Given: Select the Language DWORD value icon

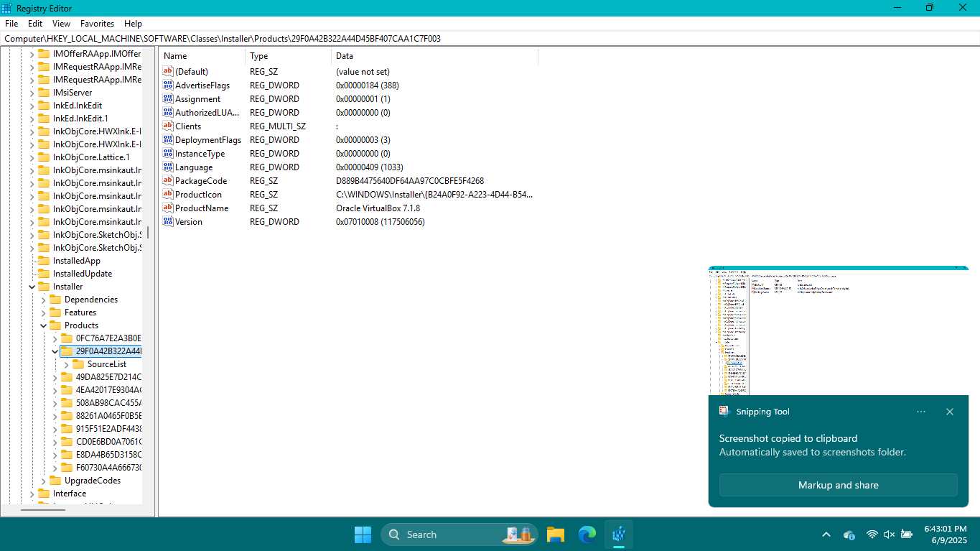Looking at the screenshot, I should 168,167.
